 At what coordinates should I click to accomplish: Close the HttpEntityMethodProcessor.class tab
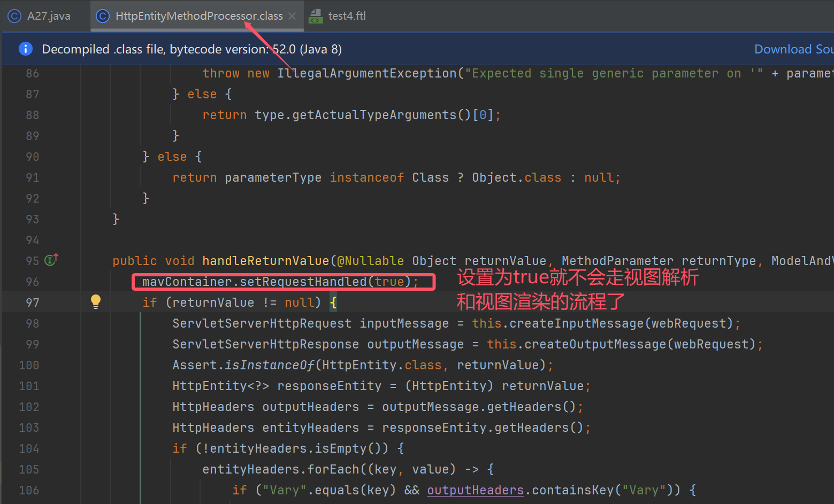coord(292,16)
